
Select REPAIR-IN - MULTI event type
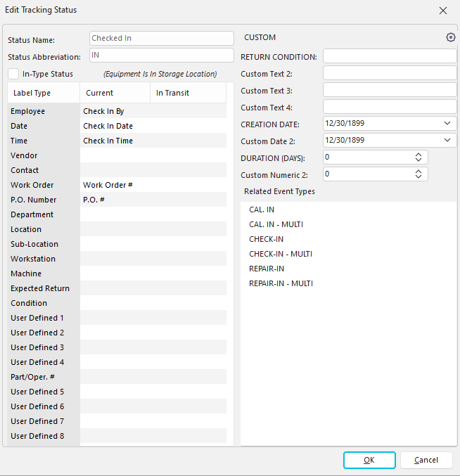[281, 283]
